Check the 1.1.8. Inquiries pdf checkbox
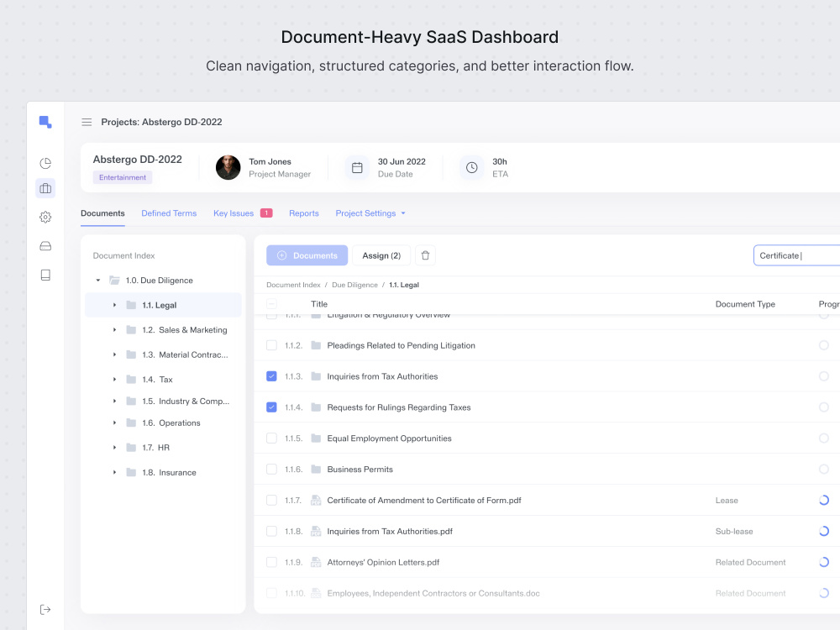The height and width of the screenshot is (630, 840). [271, 532]
